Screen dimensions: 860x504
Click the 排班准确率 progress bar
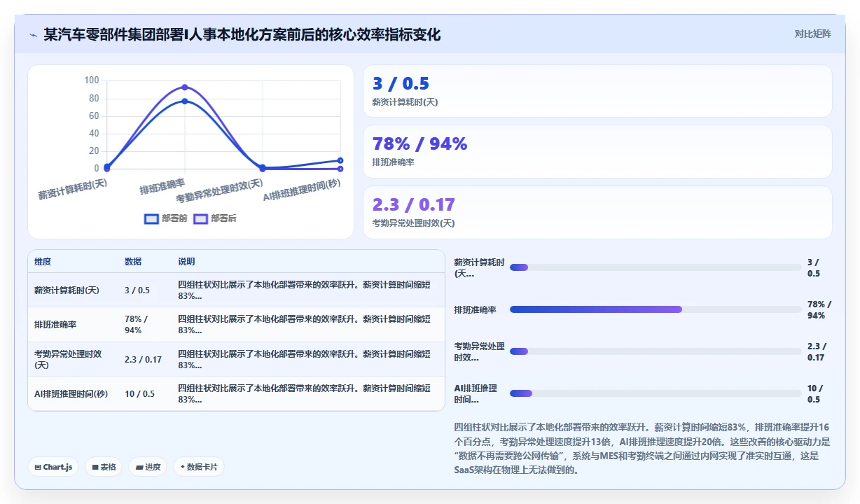(656, 309)
